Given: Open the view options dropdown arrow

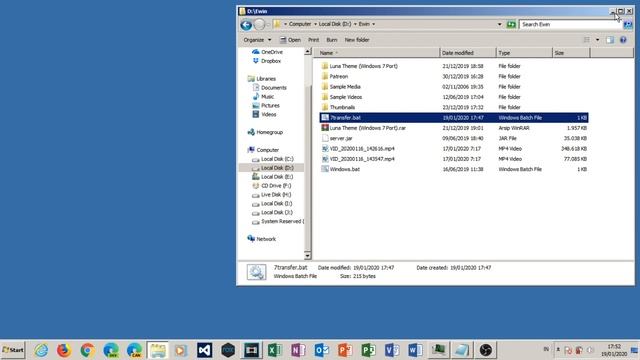Looking at the screenshot, I should pos(597,40).
